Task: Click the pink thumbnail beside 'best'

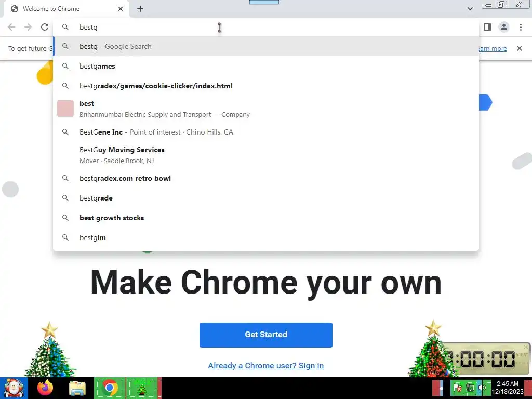Action: (65, 109)
